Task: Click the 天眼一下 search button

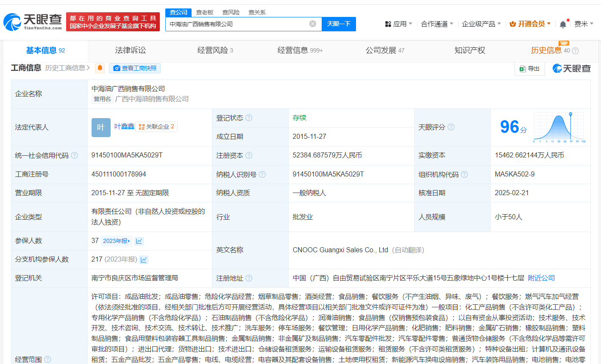Action: 339,24
